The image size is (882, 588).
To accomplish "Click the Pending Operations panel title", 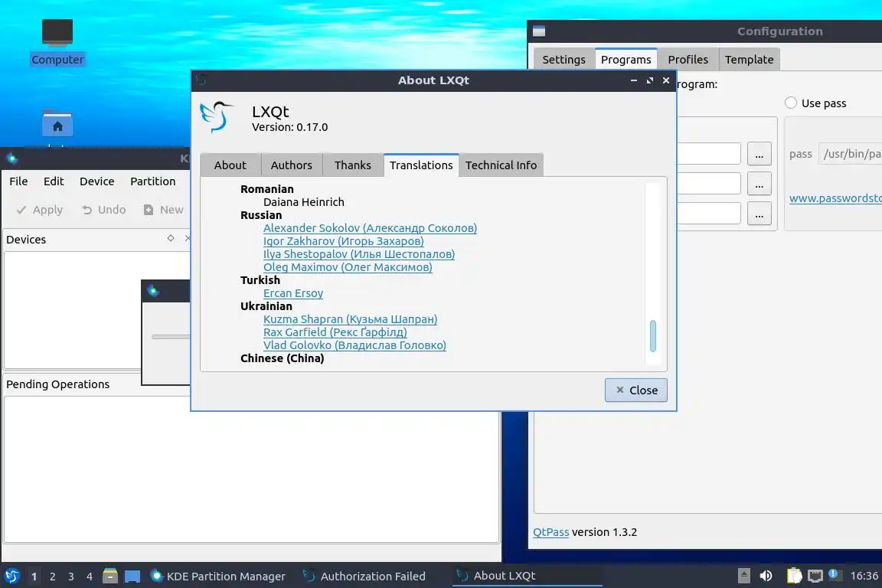I will pyautogui.click(x=58, y=384).
